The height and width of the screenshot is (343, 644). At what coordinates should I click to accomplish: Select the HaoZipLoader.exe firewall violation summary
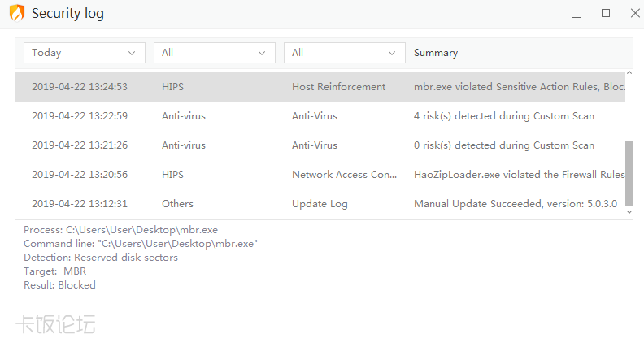[519, 175]
